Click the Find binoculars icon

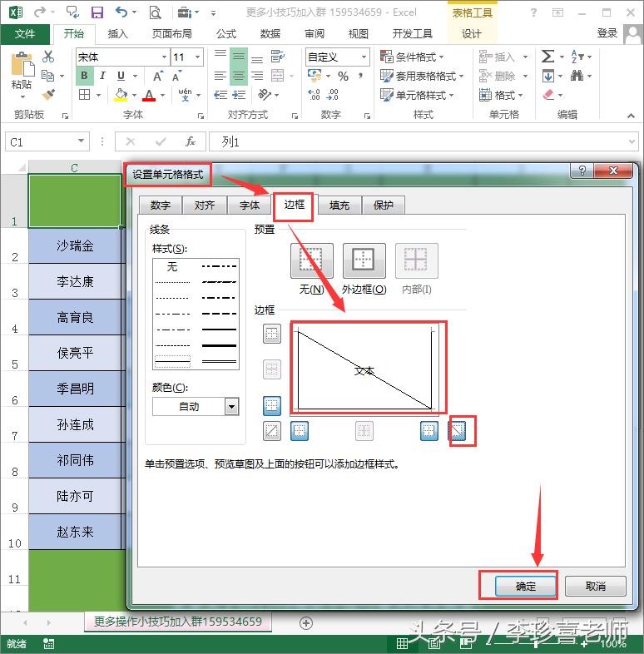(x=577, y=76)
